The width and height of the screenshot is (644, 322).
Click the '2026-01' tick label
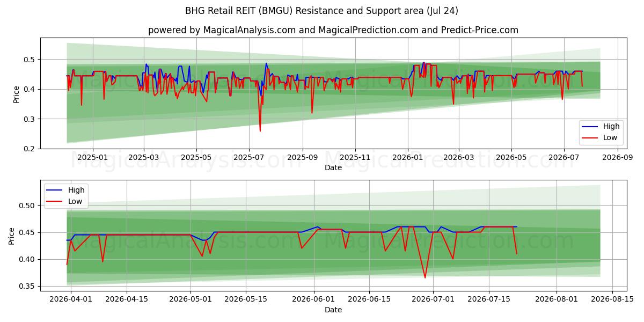pyautogui.click(x=407, y=157)
